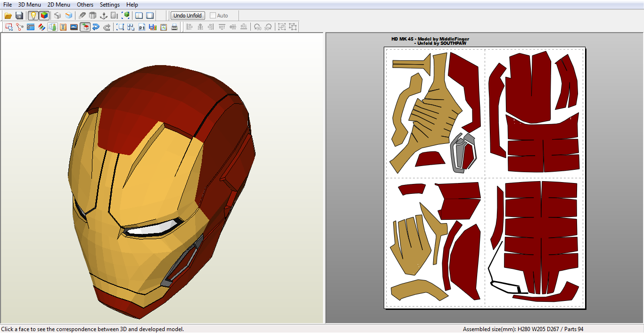
Task: Toggle the colored cube texture display
Action: click(44, 16)
